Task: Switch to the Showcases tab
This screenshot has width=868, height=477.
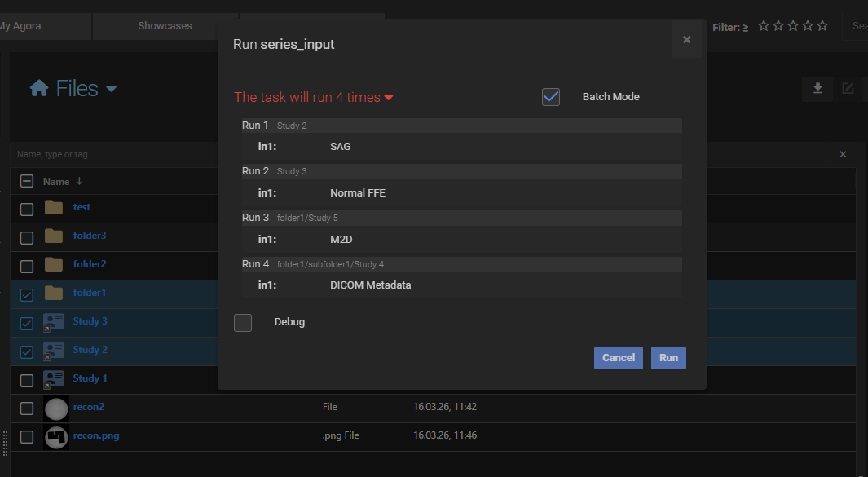Action: tap(164, 25)
